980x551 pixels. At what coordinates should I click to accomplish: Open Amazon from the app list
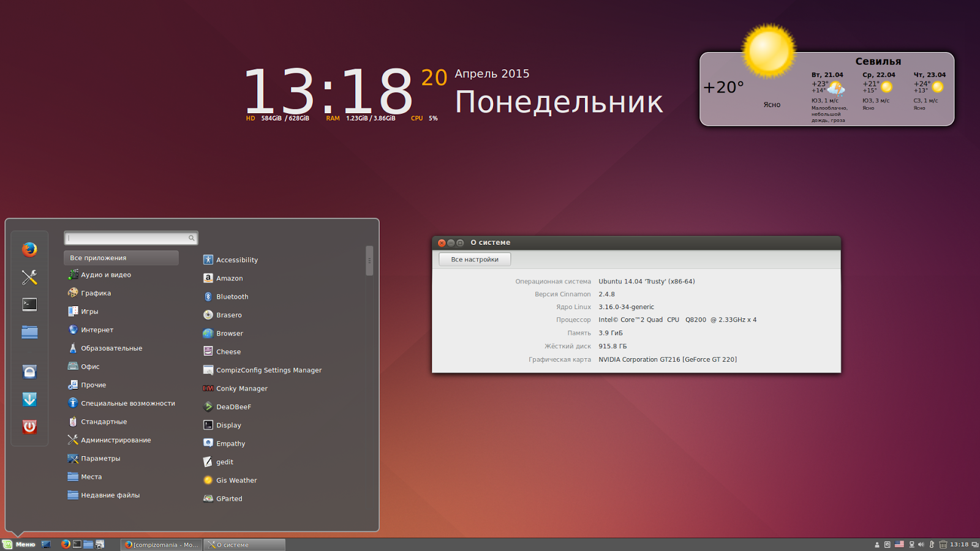pos(223,279)
